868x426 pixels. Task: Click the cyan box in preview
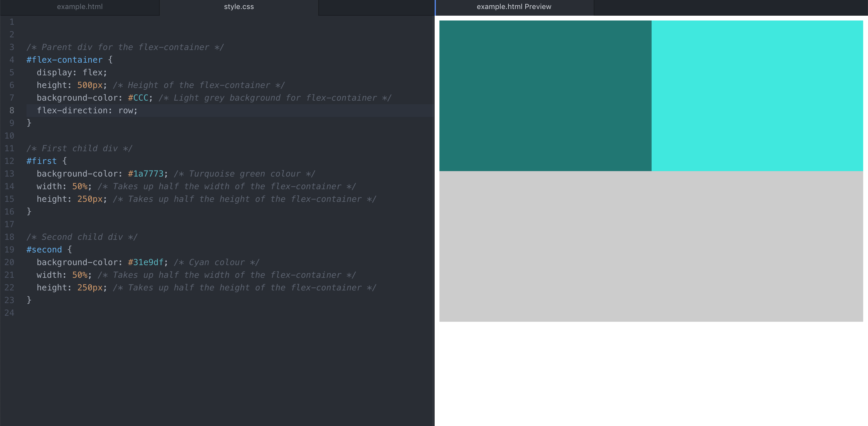click(x=757, y=96)
